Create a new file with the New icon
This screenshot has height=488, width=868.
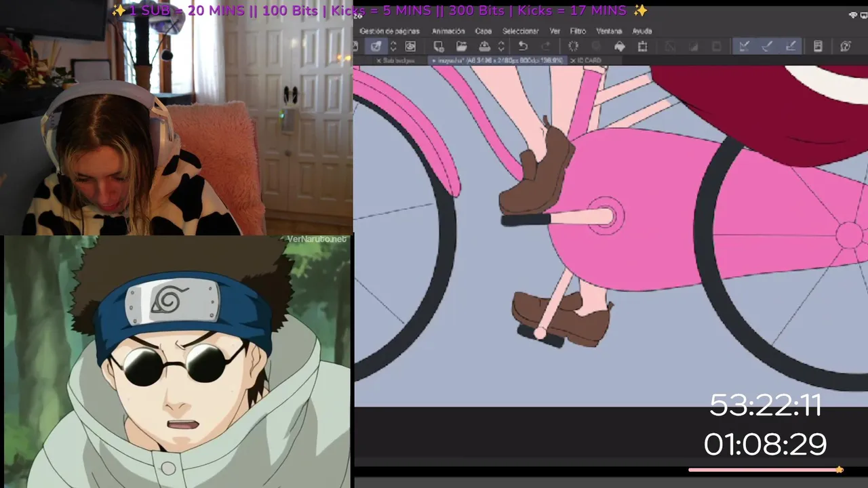pyautogui.click(x=439, y=46)
